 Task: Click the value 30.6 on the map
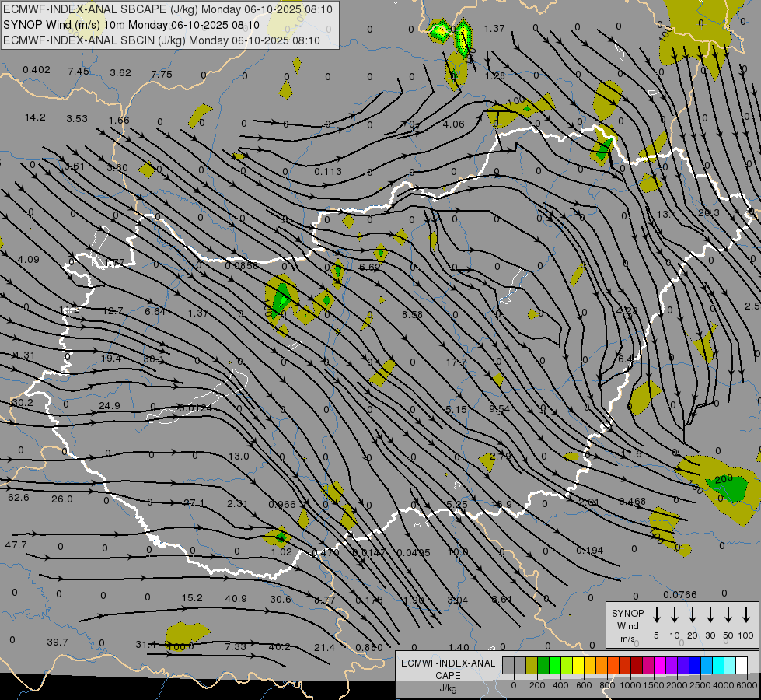pos(281,600)
